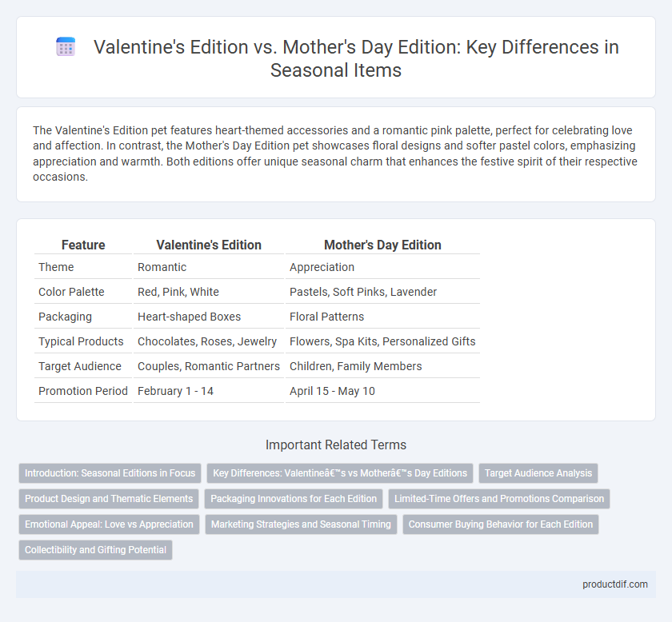Viewport: 672px width, 622px height.
Task: Select the 'Packaging' row label
Action: tap(65, 317)
